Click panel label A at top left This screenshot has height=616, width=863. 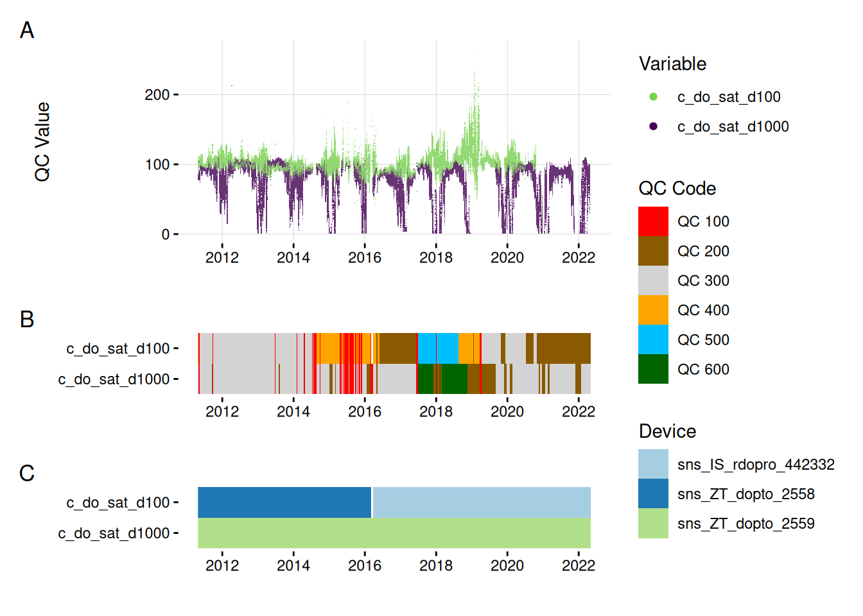(x=27, y=30)
